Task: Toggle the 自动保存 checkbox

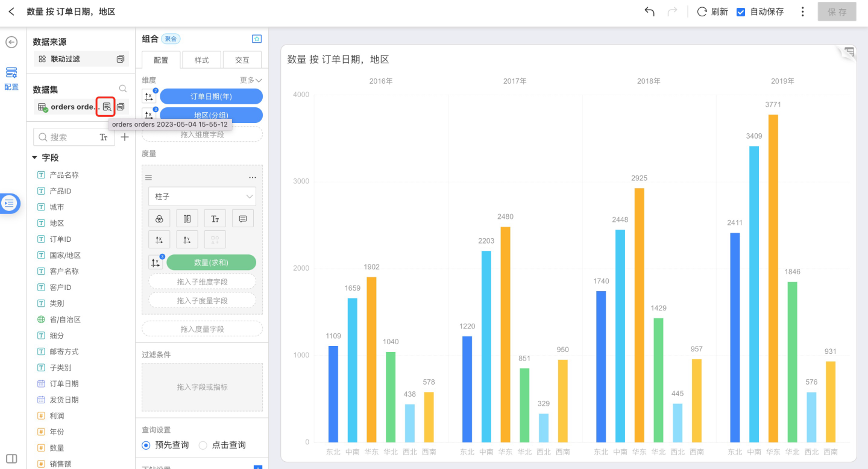Action: pyautogui.click(x=741, y=12)
